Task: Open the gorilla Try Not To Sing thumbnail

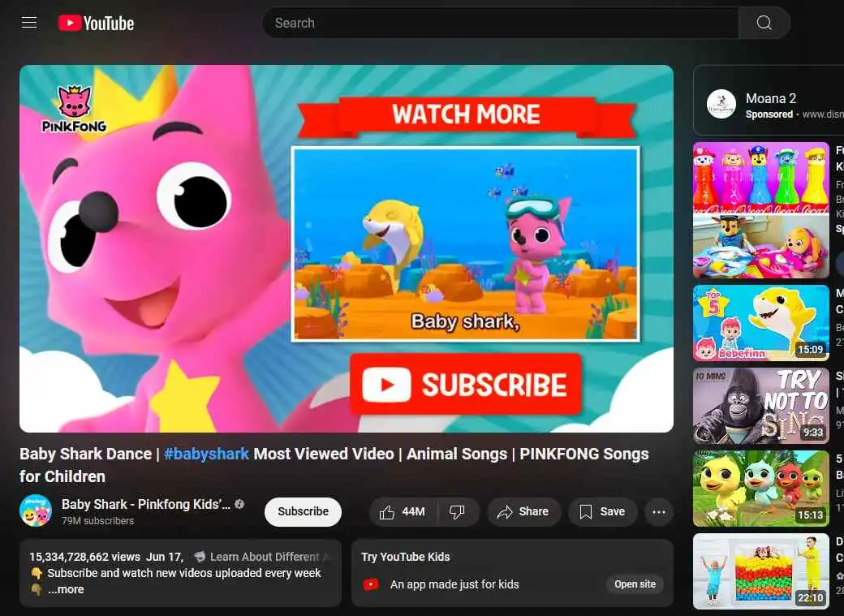Action: [x=760, y=406]
